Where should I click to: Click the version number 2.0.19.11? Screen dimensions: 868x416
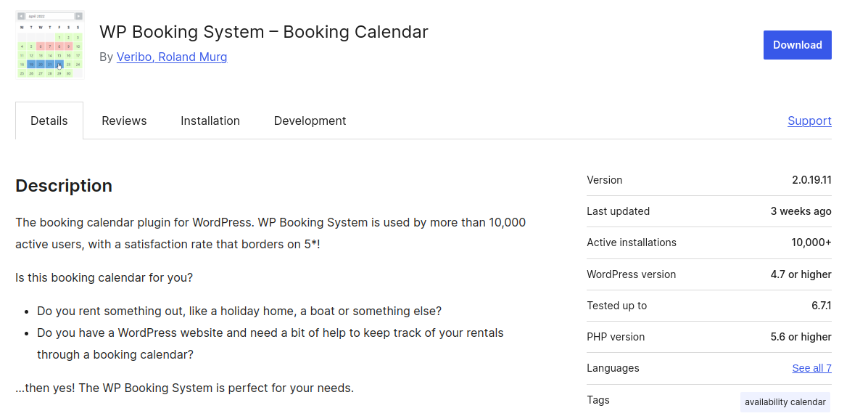click(811, 180)
